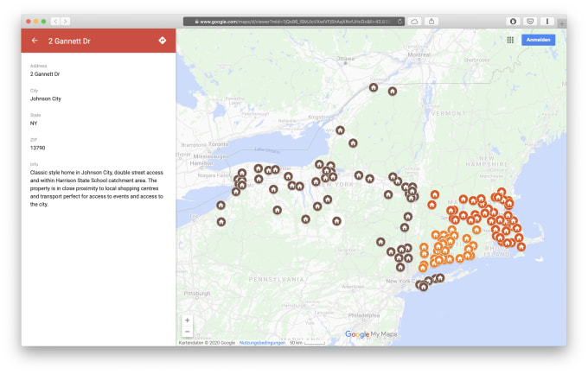Select the northernmost brown house marker near Ottawa
The height and width of the screenshot is (374, 588).
coord(374,87)
